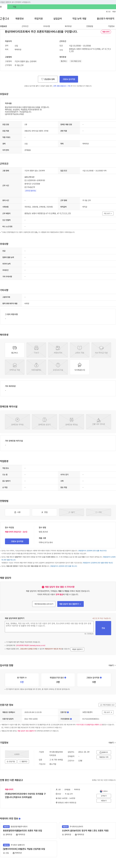Jump to the 복리후생 section tab
116x868 pixels.
(68, 26)
